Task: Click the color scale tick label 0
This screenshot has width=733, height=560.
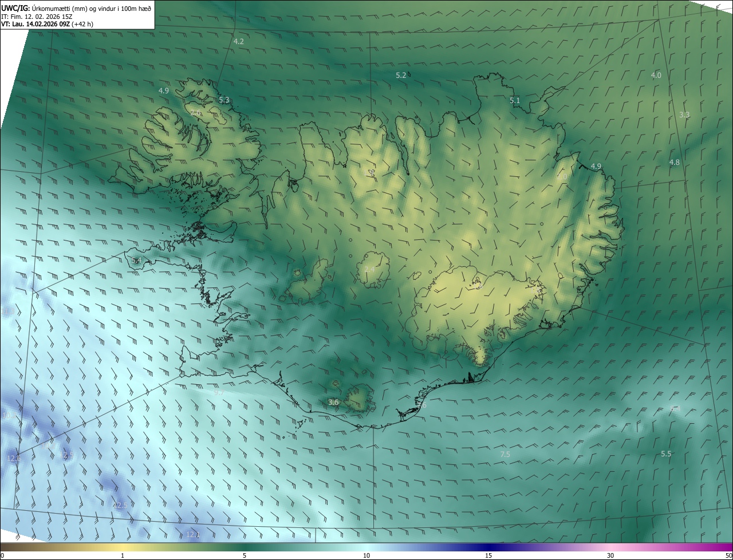Action: pyautogui.click(x=2, y=555)
